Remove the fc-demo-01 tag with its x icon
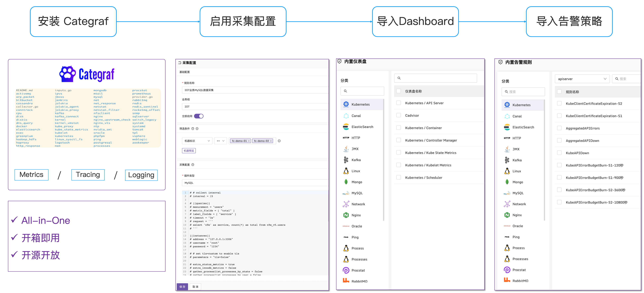Image resolution: width=644 pixels, height=293 pixels. pos(249,141)
